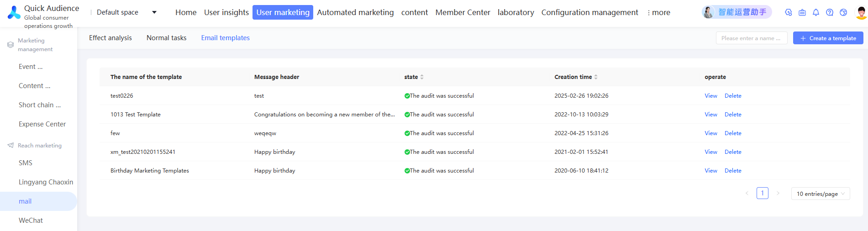
Task: Click the template name search field
Action: point(751,38)
